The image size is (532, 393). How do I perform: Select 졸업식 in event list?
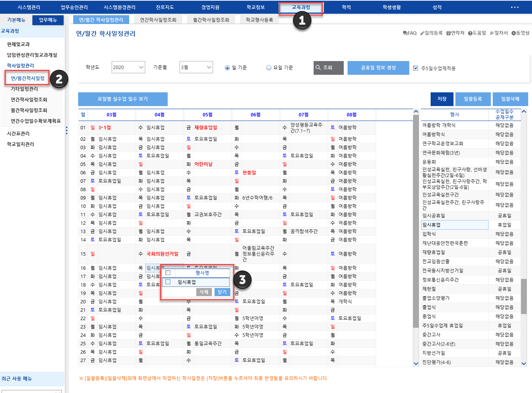pyautogui.click(x=455, y=307)
